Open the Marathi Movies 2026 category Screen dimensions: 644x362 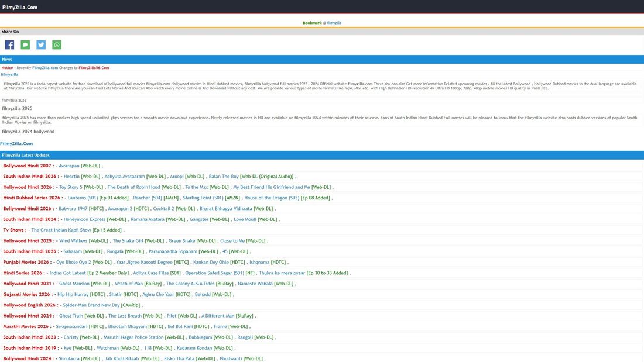tap(26, 327)
